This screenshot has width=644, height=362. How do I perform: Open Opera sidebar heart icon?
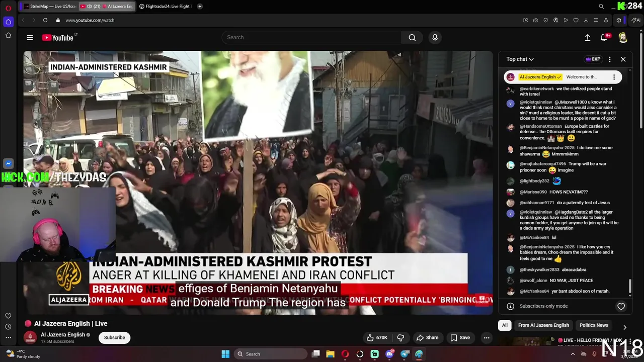[x=8, y=316]
